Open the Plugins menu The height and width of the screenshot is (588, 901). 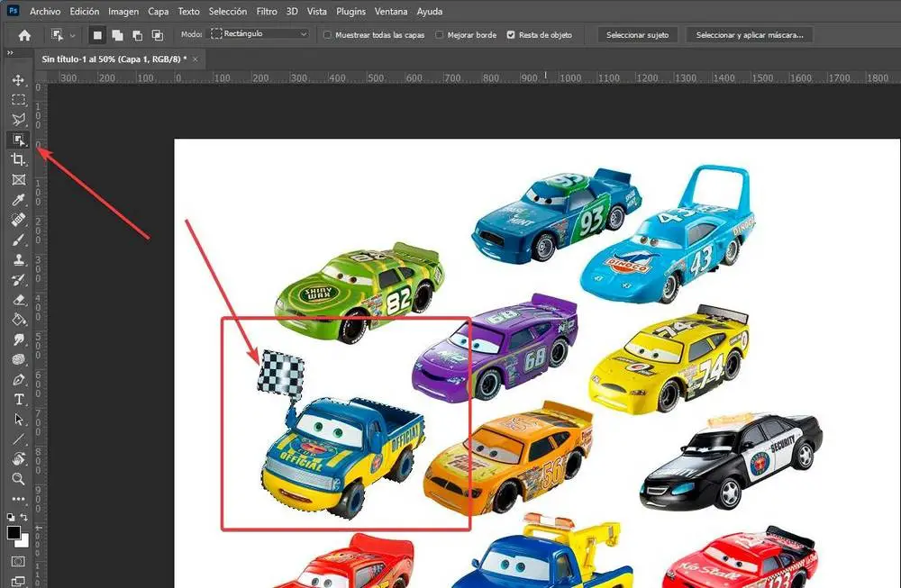tap(351, 12)
